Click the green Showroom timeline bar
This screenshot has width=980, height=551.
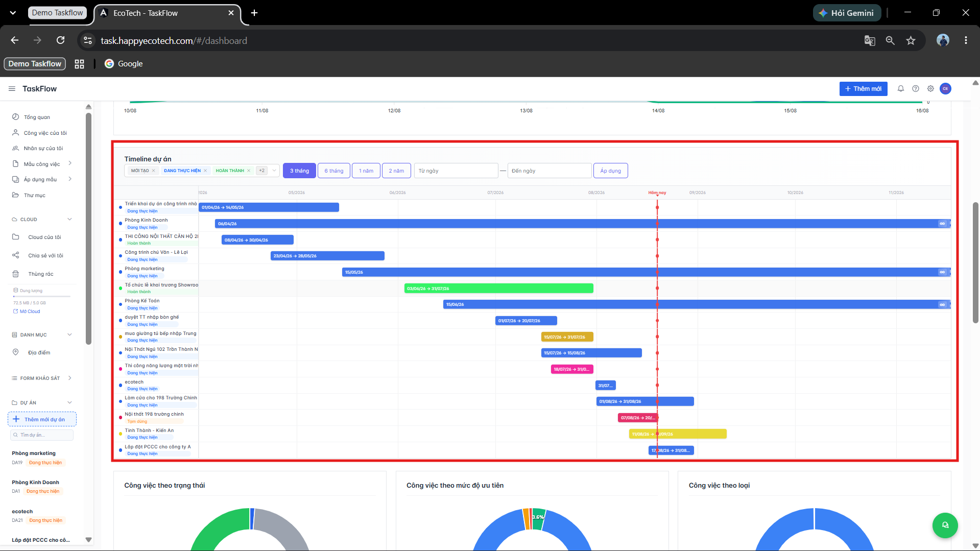tap(498, 289)
